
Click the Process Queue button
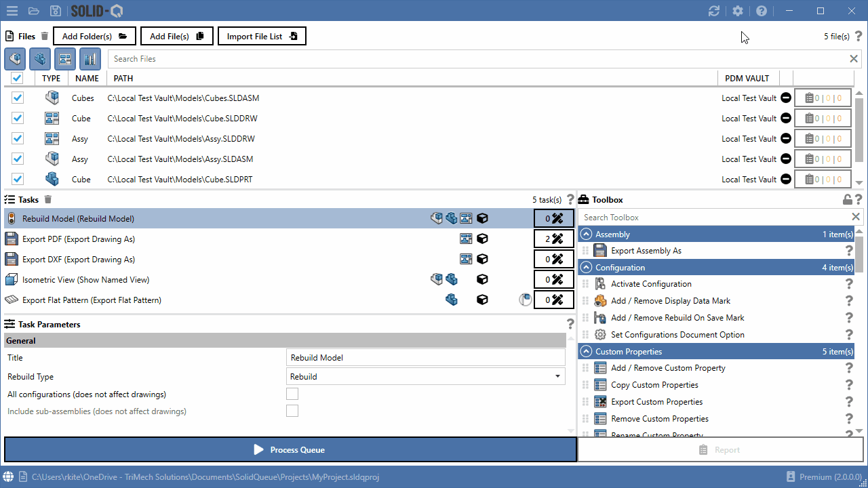290,449
